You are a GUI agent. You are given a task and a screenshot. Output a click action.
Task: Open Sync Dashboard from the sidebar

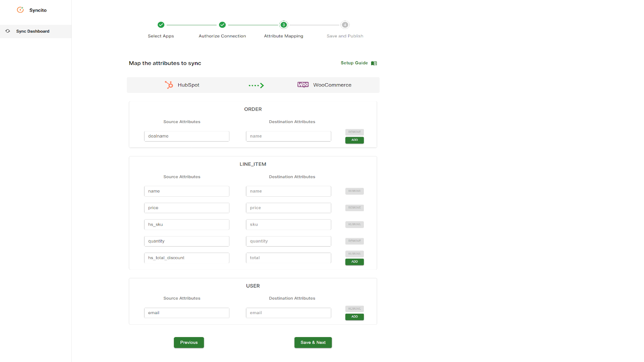point(33,31)
